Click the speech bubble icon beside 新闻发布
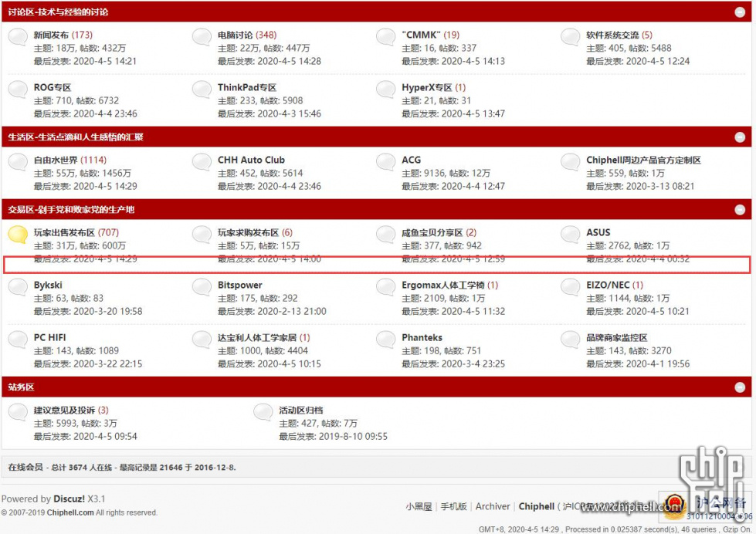The image size is (756, 534). [18, 36]
